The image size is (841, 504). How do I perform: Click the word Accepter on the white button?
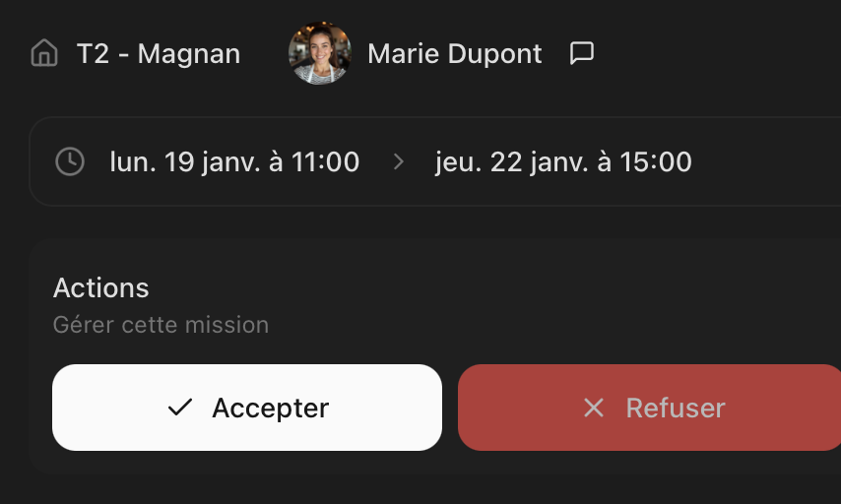click(270, 408)
